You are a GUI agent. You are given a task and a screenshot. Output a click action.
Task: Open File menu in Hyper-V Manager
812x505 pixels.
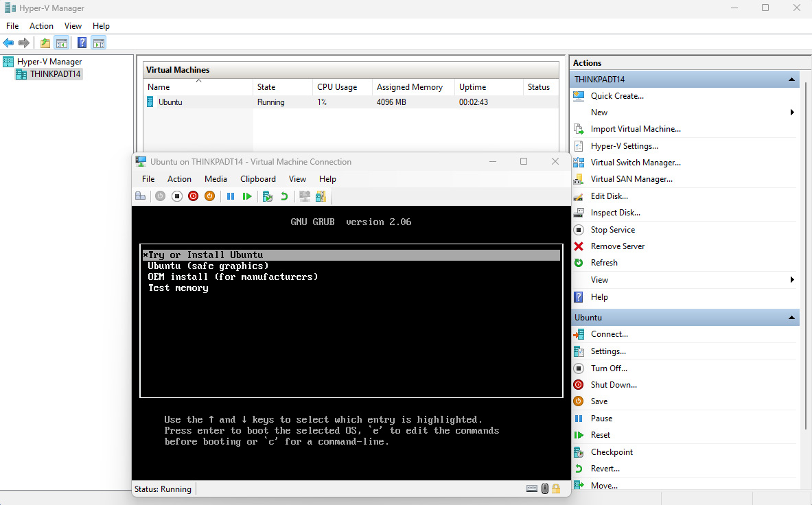(12, 26)
